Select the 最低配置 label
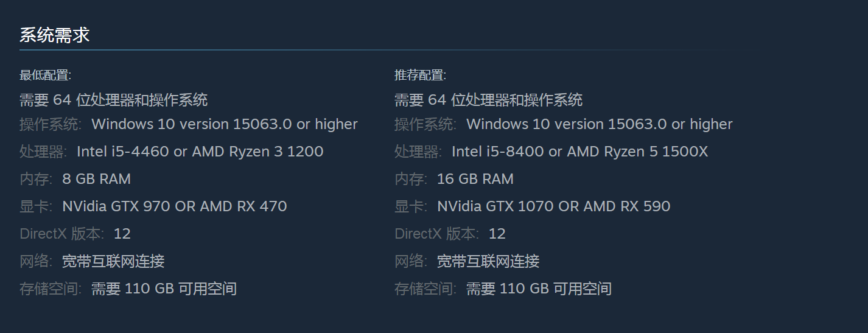Viewport: 868px width, 333px height. pyautogui.click(x=46, y=75)
